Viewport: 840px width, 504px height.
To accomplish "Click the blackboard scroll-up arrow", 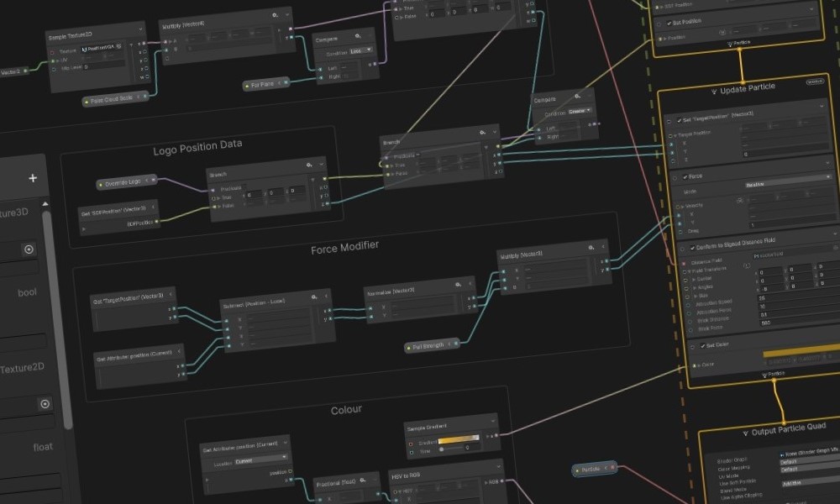I will pos(45,204).
